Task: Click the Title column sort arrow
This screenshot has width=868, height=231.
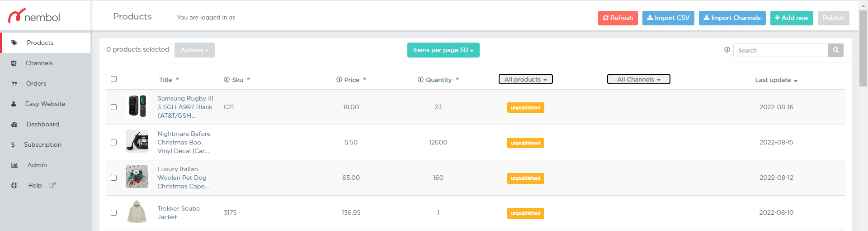Action: point(177,79)
